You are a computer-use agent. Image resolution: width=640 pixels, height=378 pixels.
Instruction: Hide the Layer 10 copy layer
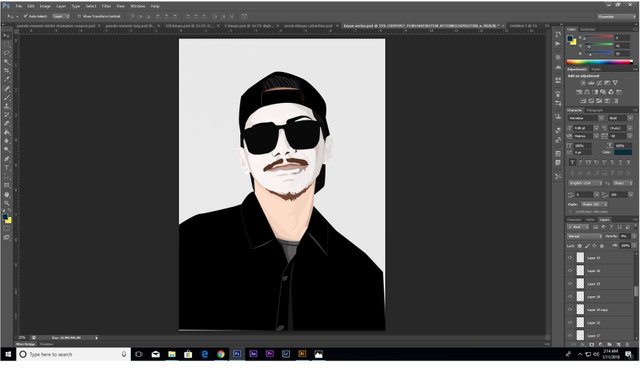(570, 309)
